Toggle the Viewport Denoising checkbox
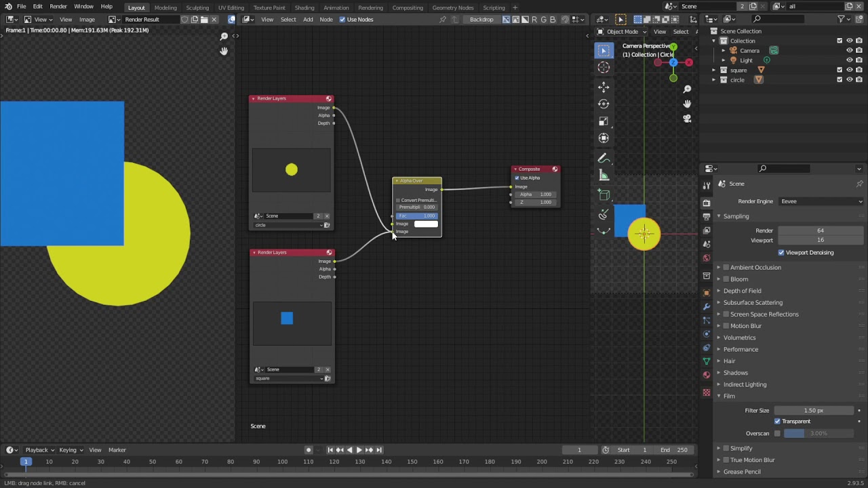This screenshot has width=868, height=488. (x=782, y=252)
